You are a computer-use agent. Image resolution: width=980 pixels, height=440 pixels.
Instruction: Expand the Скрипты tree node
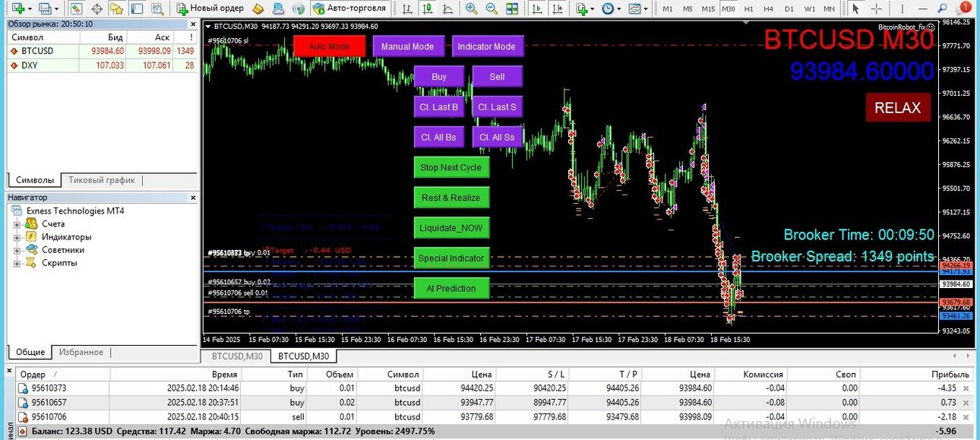(x=17, y=263)
